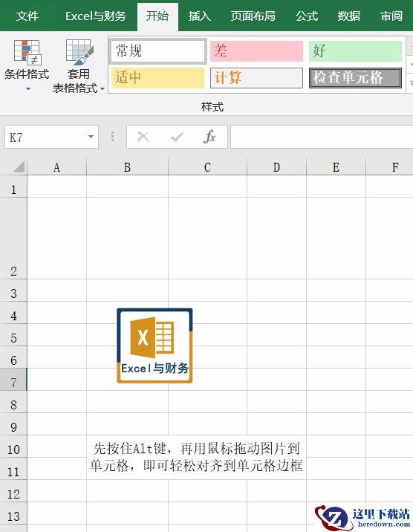Expand the 套用表格格式 dropdown arrow
The height and width of the screenshot is (532, 413).
click(103, 89)
